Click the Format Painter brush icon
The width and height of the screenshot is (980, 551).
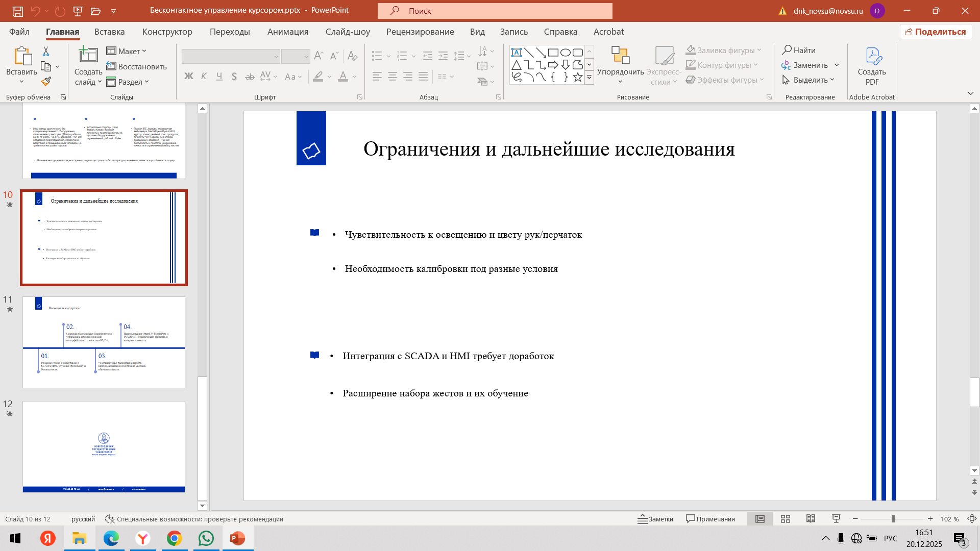click(x=46, y=82)
